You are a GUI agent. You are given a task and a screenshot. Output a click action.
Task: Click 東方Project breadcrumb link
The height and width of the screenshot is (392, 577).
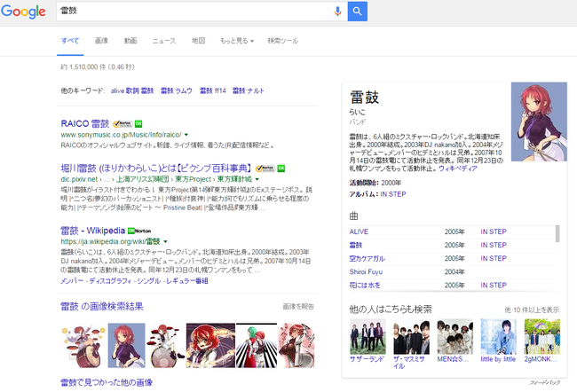pos(193,179)
